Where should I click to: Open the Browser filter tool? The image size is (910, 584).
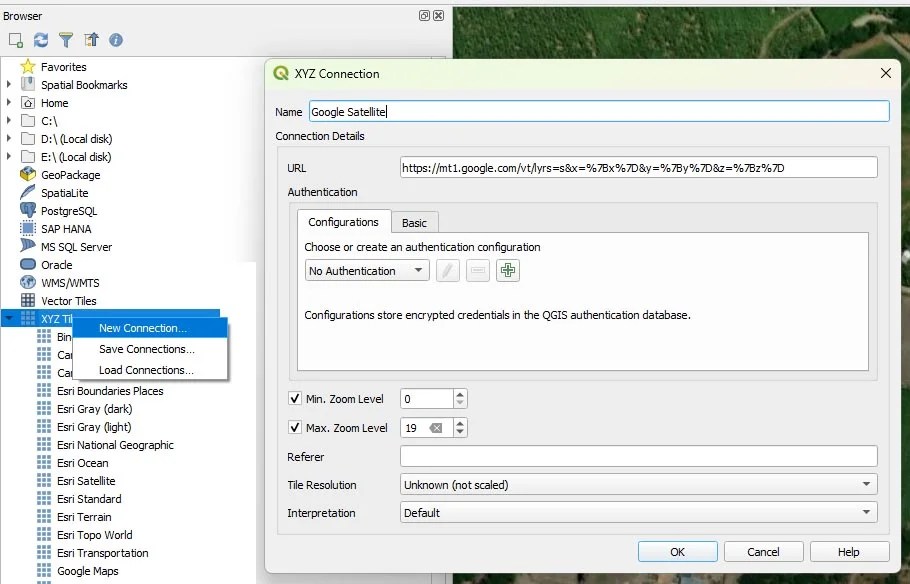tap(66, 40)
